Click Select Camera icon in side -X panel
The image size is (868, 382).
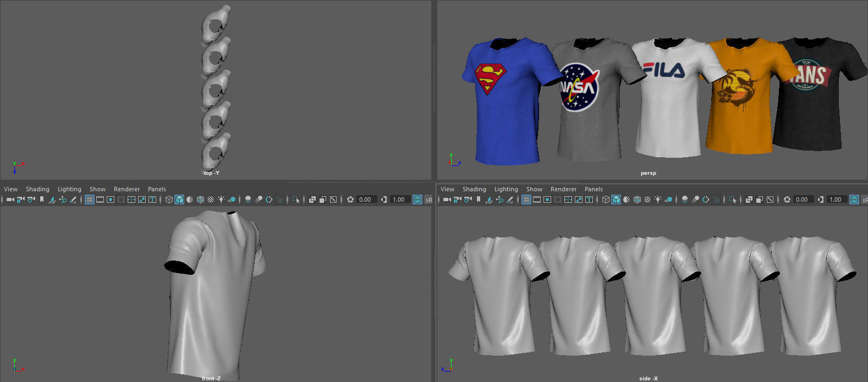pos(447,200)
